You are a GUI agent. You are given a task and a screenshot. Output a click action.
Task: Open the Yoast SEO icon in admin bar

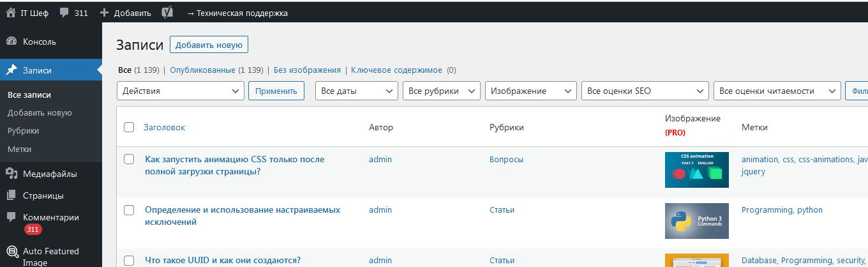point(167,13)
